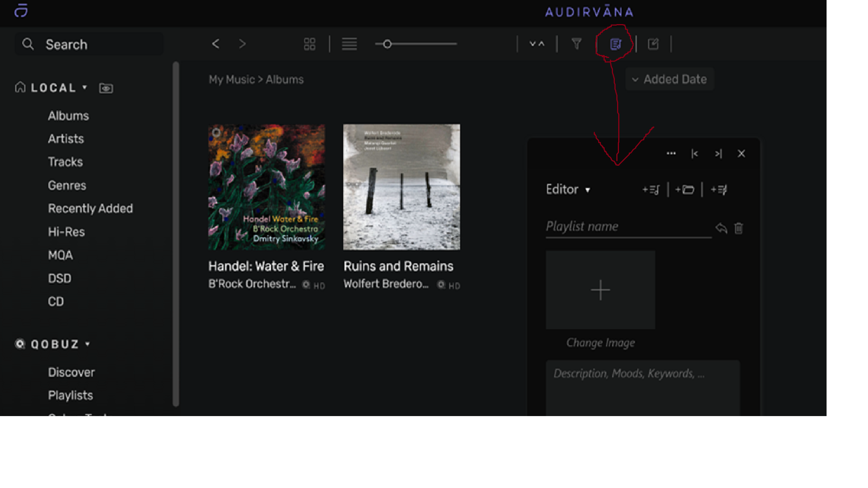Move editor panel to the left
Screen dimensions: 868x488
(x=695, y=154)
